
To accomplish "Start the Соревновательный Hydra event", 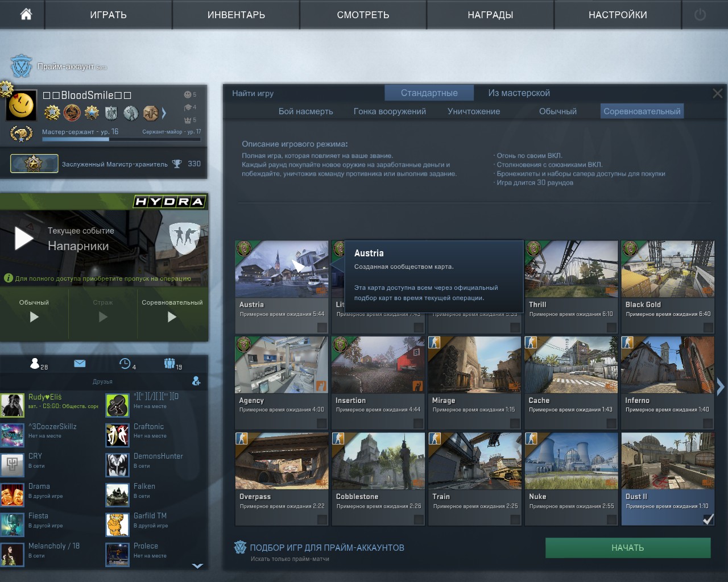I will 172,317.
